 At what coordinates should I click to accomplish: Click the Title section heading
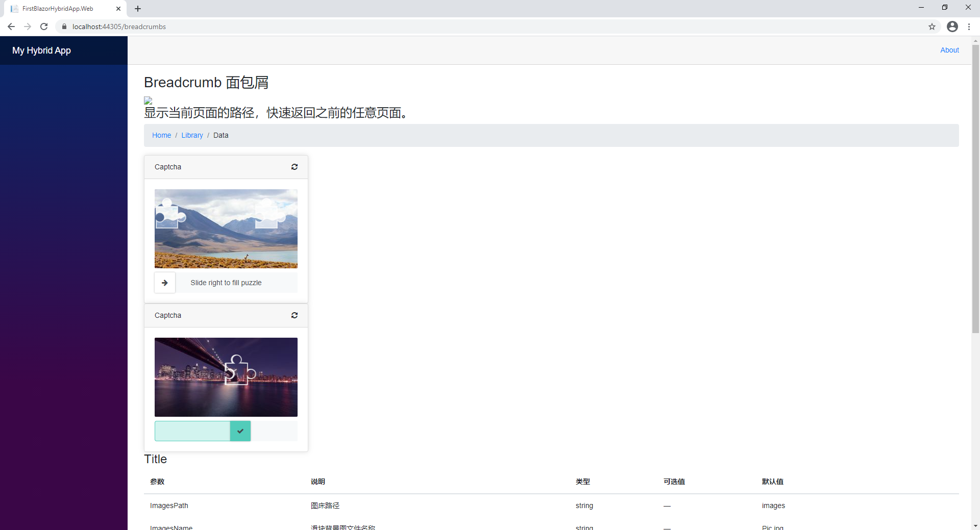pos(155,459)
